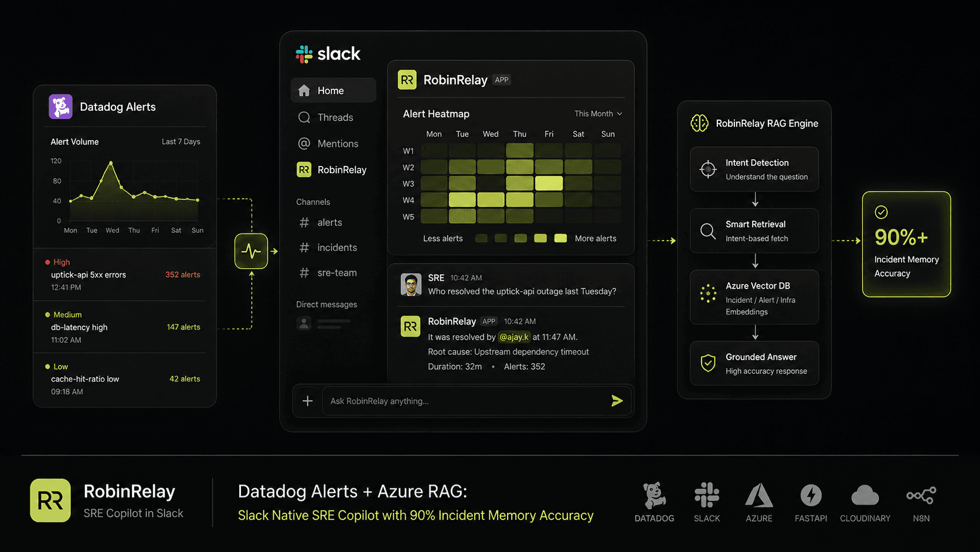Viewport: 980px width, 552px height.
Task: Click the RAG Engine brain icon
Action: 700,123
